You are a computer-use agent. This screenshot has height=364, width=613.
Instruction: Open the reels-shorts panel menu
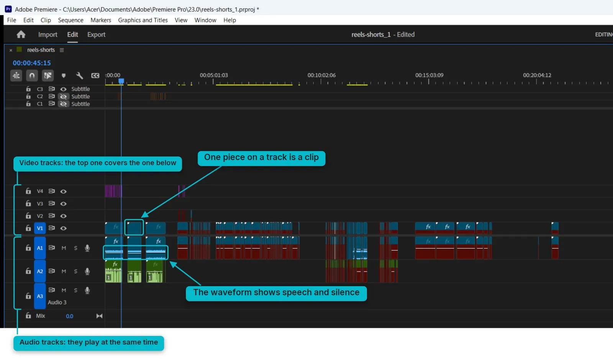pyautogui.click(x=62, y=50)
